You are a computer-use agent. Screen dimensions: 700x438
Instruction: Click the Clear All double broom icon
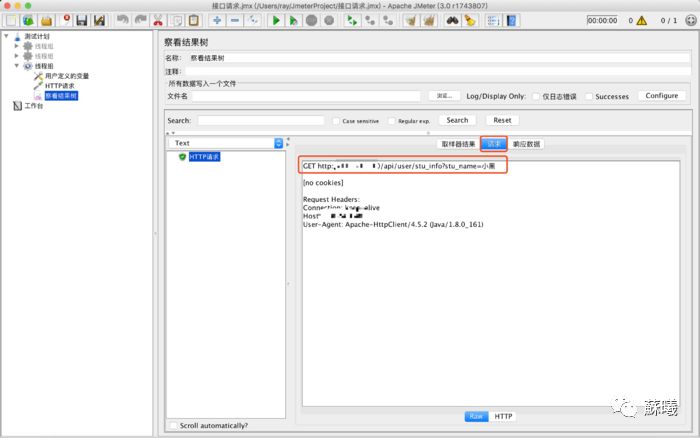click(429, 21)
